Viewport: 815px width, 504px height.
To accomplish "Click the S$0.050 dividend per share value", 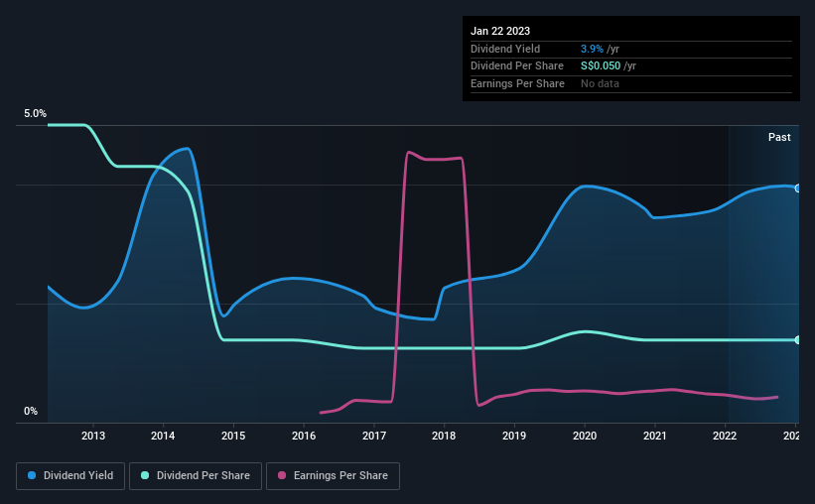I will (601, 66).
